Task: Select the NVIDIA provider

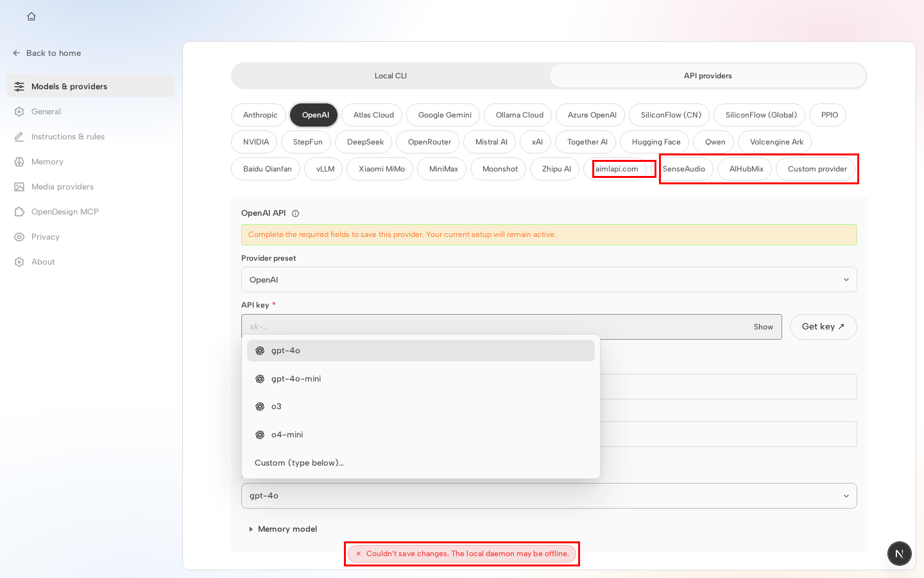Action: coord(255,142)
